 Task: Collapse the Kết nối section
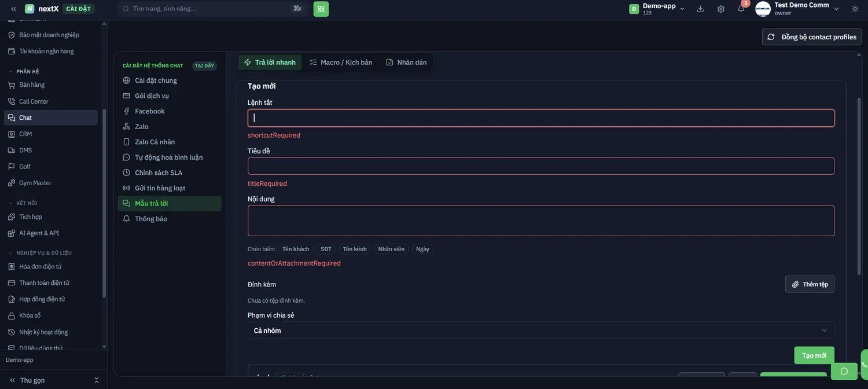pos(22,203)
